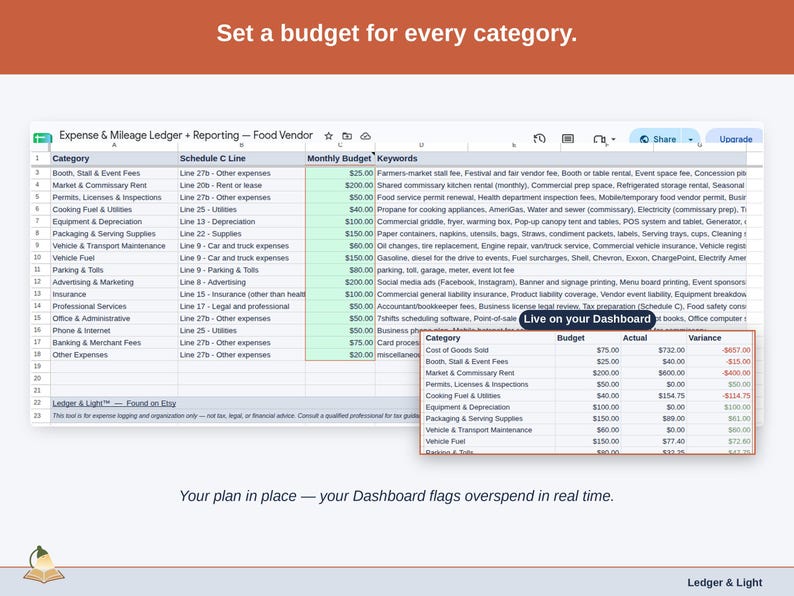Open the Ledger & Light Found on Etsy link
This screenshot has height=596, width=794.
(x=114, y=403)
